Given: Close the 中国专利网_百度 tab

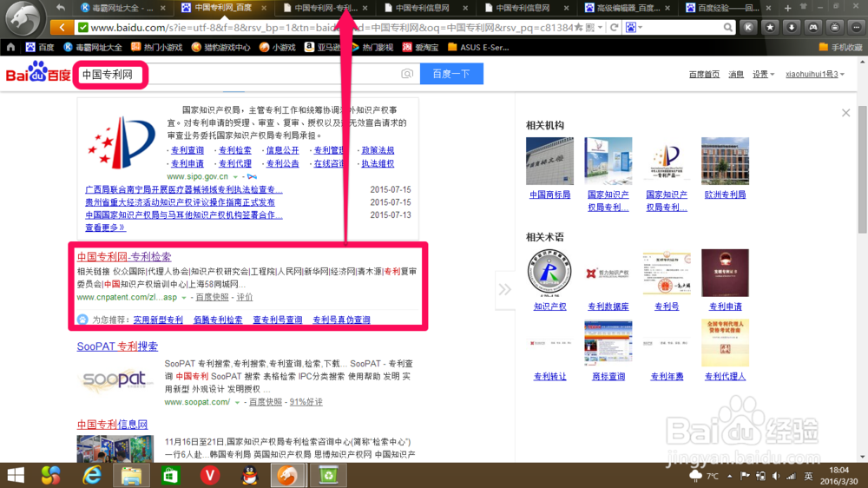Looking at the screenshot, I should (264, 8).
